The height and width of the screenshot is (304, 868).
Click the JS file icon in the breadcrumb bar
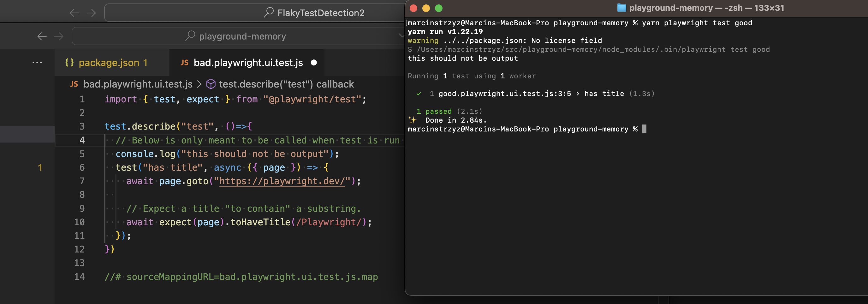point(74,84)
